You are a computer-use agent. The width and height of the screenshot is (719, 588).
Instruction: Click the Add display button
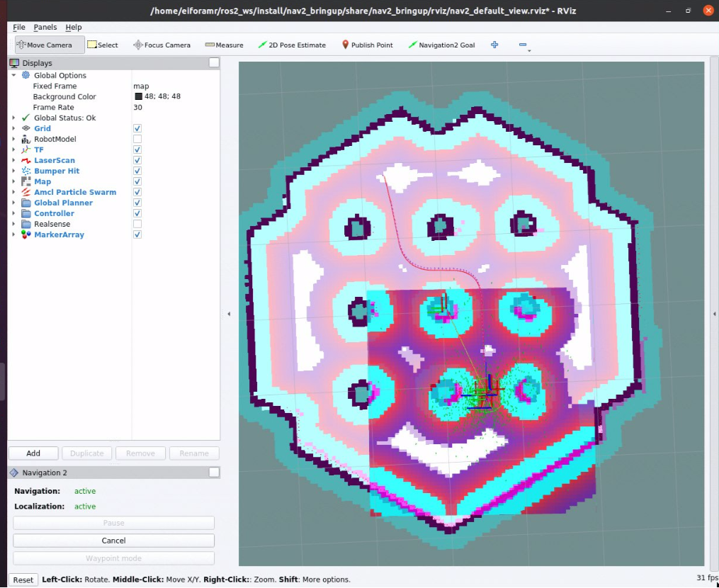(33, 453)
